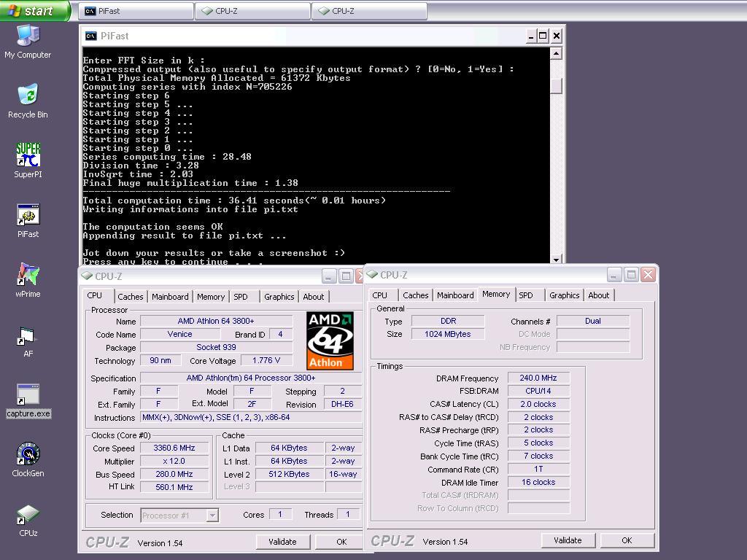This screenshot has width=747, height=560.
Task: Switch to first CPU-Z taskbar button
Action: pyautogui.click(x=253, y=11)
